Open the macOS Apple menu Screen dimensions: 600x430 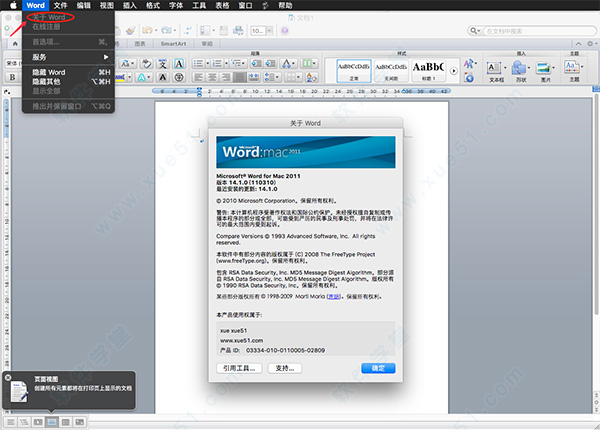click(x=13, y=5)
